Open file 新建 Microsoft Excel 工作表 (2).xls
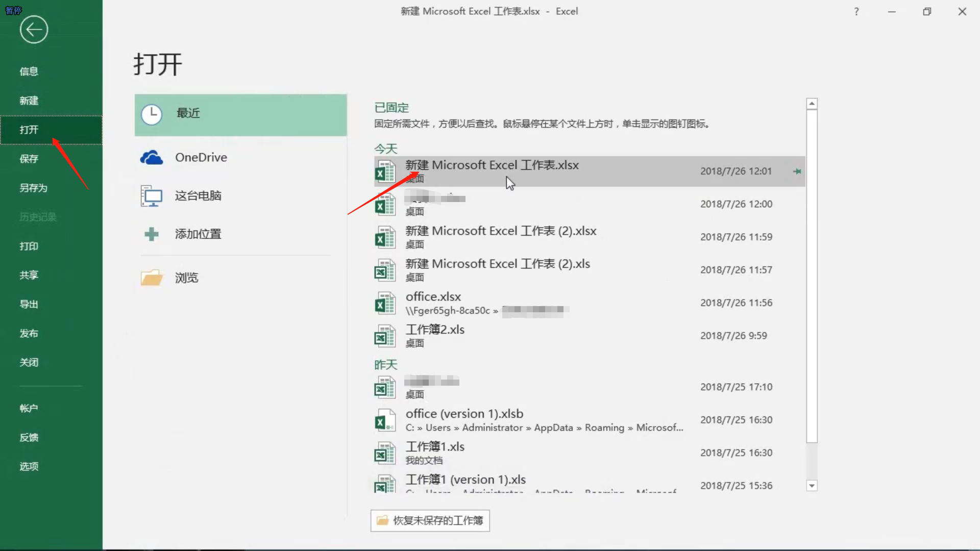 pos(590,270)
